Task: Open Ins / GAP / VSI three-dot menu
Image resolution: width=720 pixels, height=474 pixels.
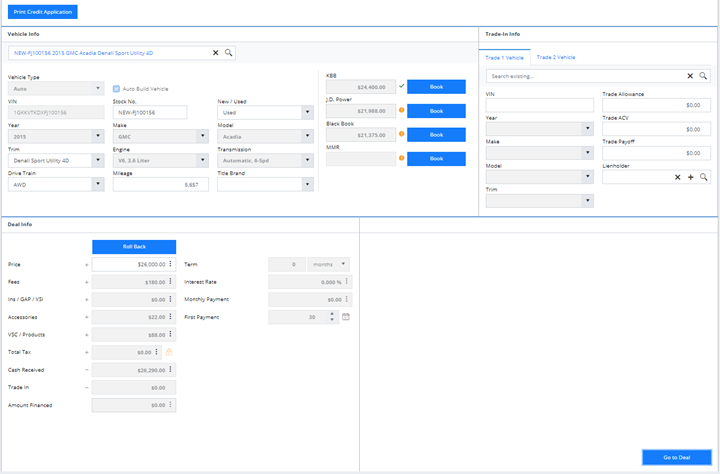Action: point(170,299)
